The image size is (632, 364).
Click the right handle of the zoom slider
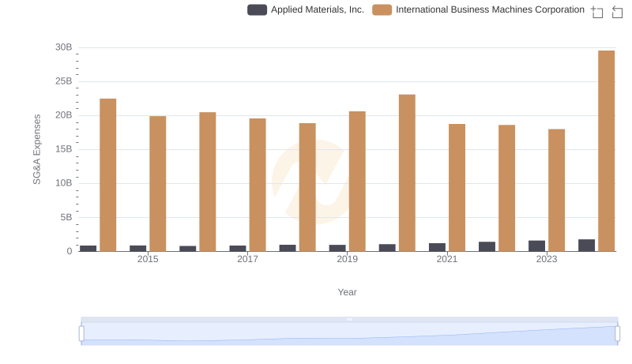tap(618, 334)
